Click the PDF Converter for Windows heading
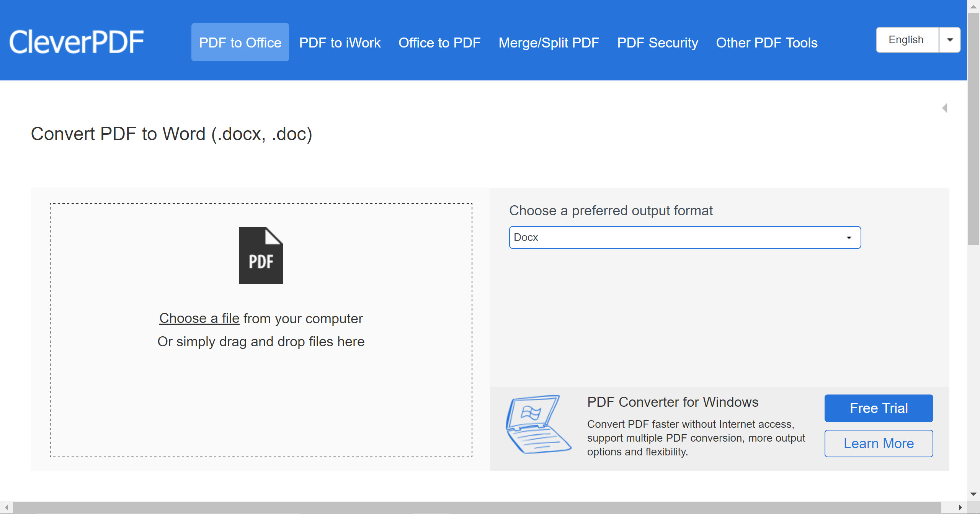 pos(673,402)
